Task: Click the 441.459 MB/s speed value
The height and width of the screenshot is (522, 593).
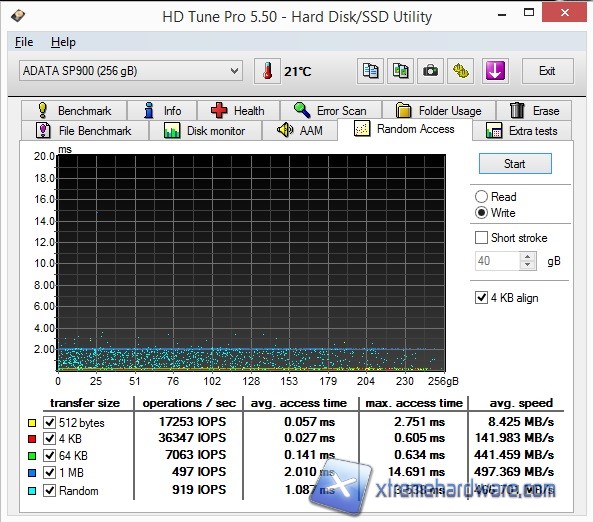Action: tap(514, 455)
